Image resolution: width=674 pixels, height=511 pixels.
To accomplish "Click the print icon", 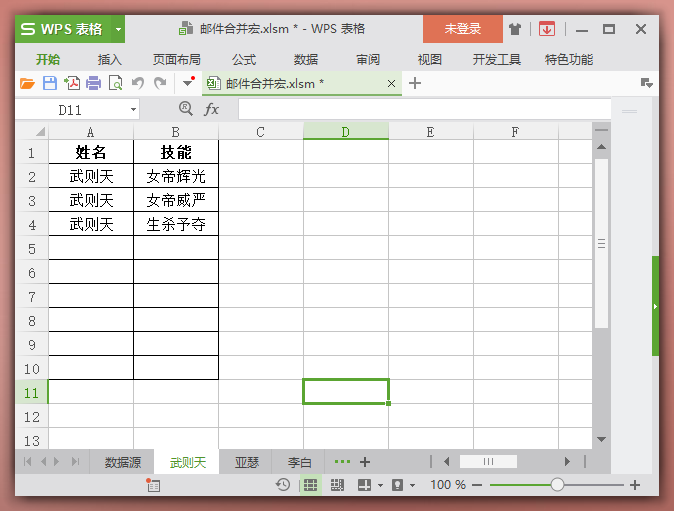I will (x=93, y=83).
